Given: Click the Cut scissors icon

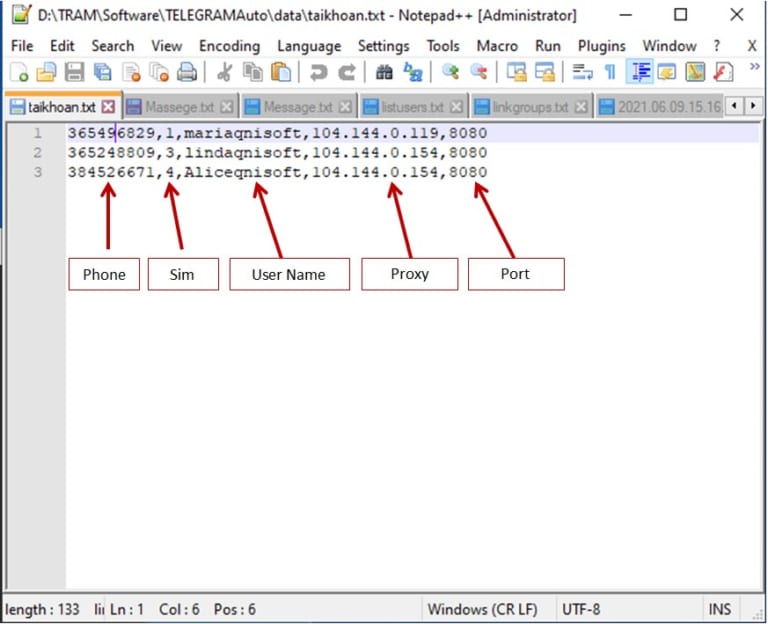Looking at the screenshot, I should (225, 72).
